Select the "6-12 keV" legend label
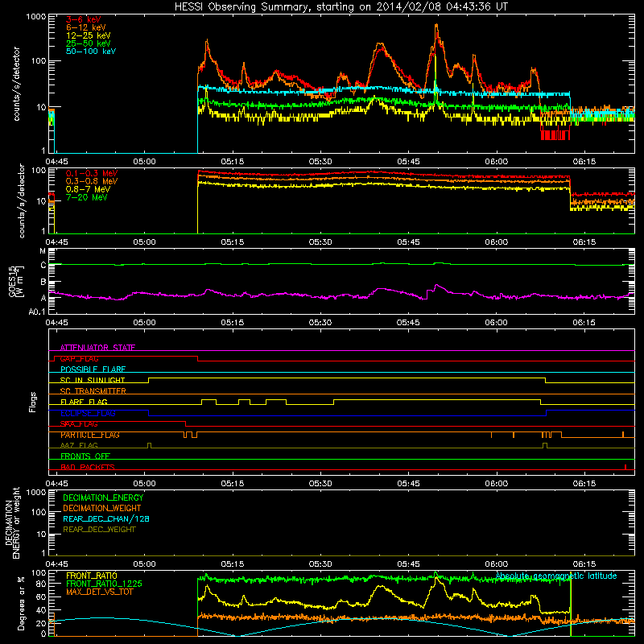 86,27
